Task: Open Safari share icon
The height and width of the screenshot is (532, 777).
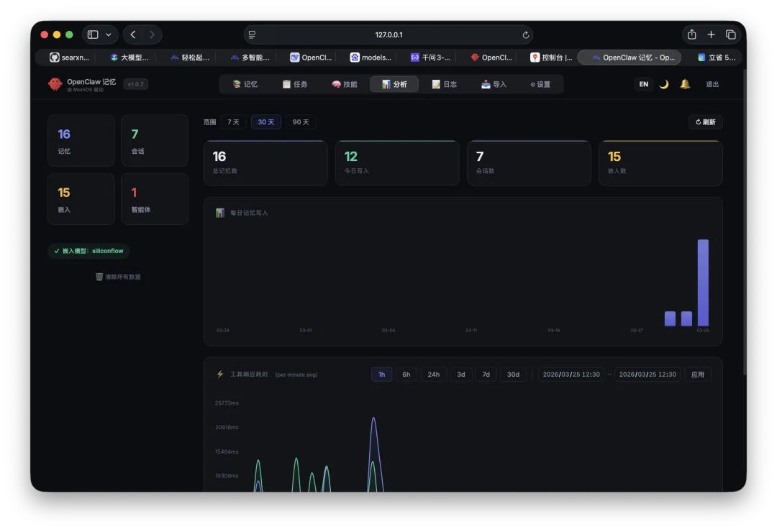Action: tap(692, 35)
